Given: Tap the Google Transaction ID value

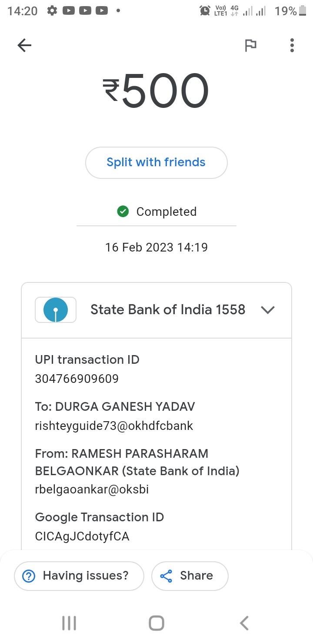Looking at the screenshot, I should 82,536.
